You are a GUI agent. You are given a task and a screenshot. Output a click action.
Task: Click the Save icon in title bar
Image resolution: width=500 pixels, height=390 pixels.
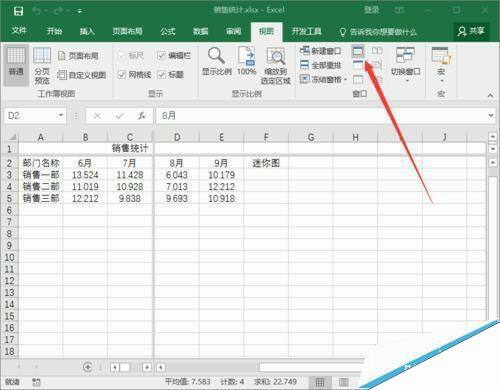point(18,11)
